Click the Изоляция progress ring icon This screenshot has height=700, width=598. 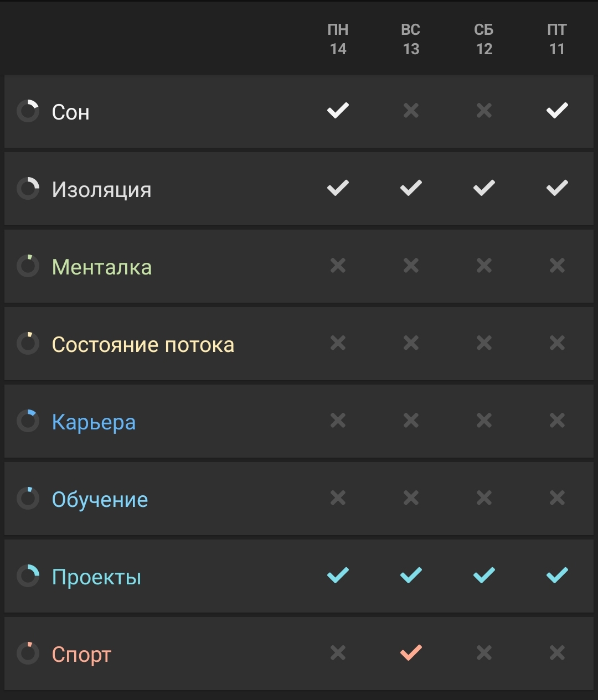[28, 189]
